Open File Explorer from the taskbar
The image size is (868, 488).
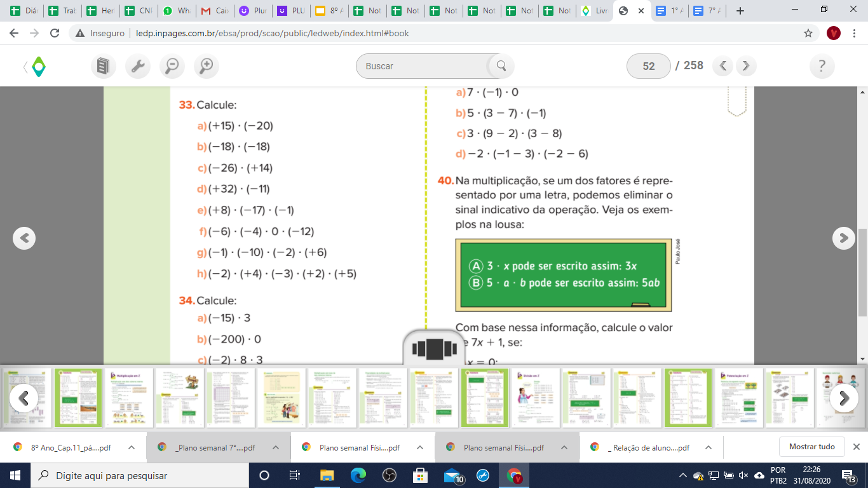click(327, 475)
